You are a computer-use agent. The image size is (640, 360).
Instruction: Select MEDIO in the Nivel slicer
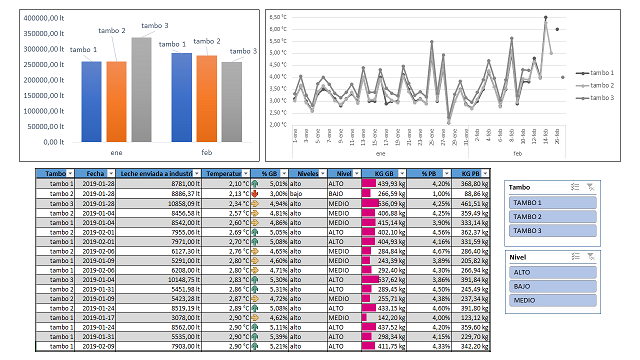coord(553,300)
